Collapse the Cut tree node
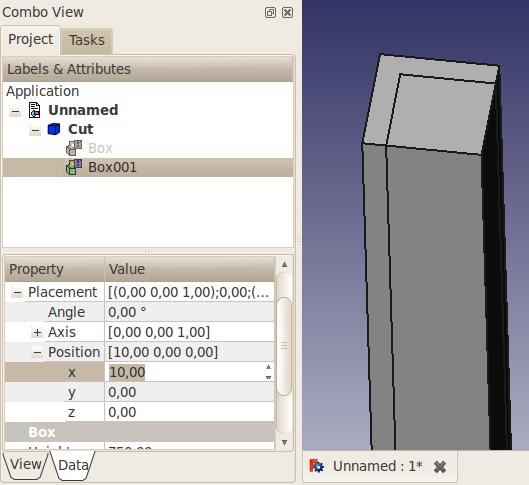This screenshot has height=485, width=529. pyautogui.click(x=35, y=130)
